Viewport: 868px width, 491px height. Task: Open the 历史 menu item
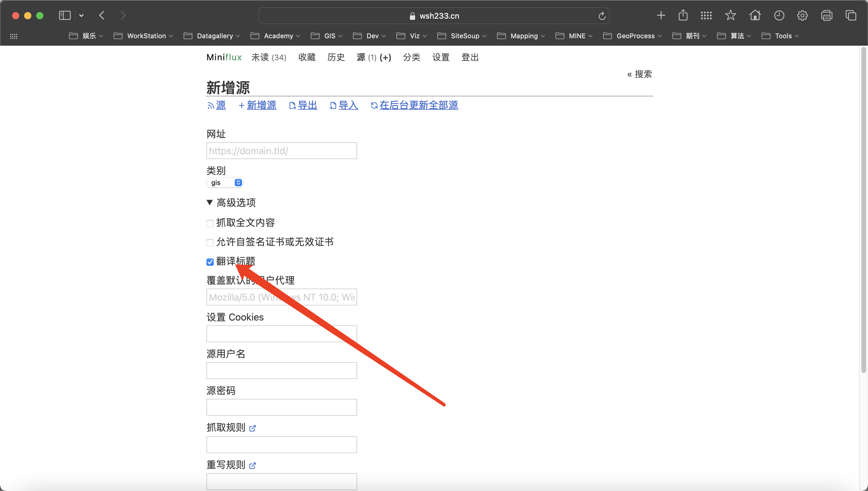point(336,57)
